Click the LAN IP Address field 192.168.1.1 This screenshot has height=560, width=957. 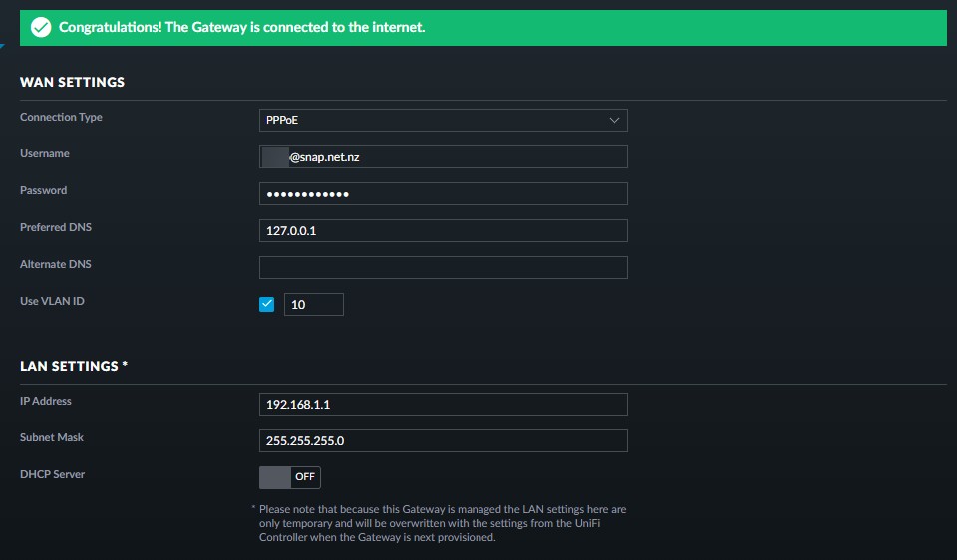(x=443, y=404)
